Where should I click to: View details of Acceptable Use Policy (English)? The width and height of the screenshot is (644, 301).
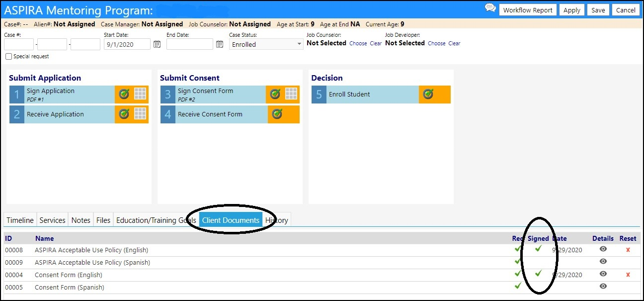tap(603, 249)
